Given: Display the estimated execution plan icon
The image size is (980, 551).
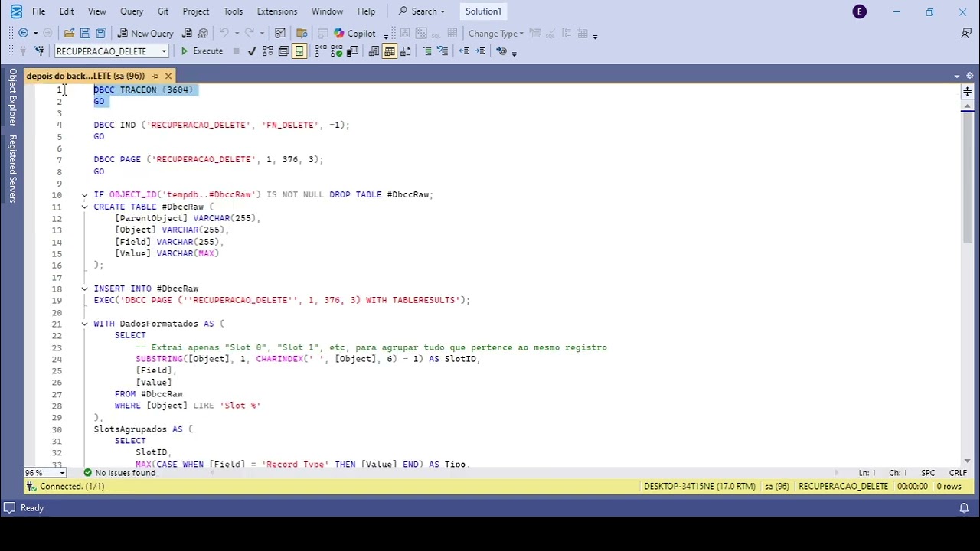Looking at the screenshot, I should click(267, 51).
